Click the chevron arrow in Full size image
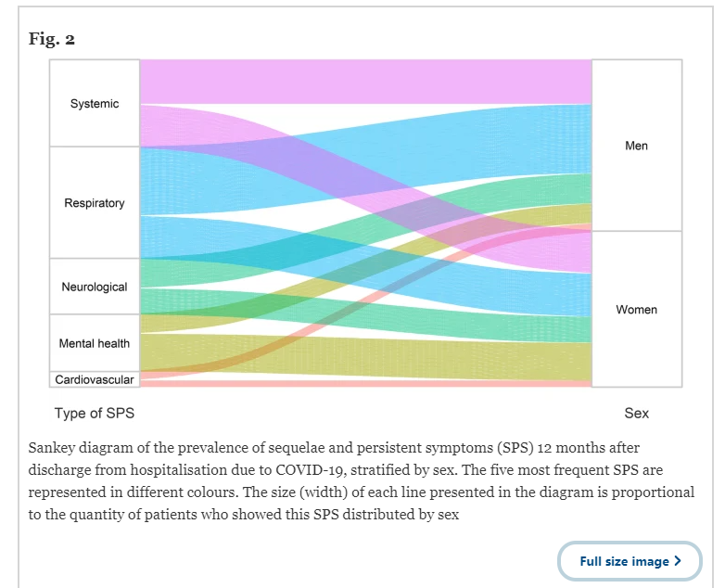Viewport: 725px width, 588px height. (x=678, y=561)
